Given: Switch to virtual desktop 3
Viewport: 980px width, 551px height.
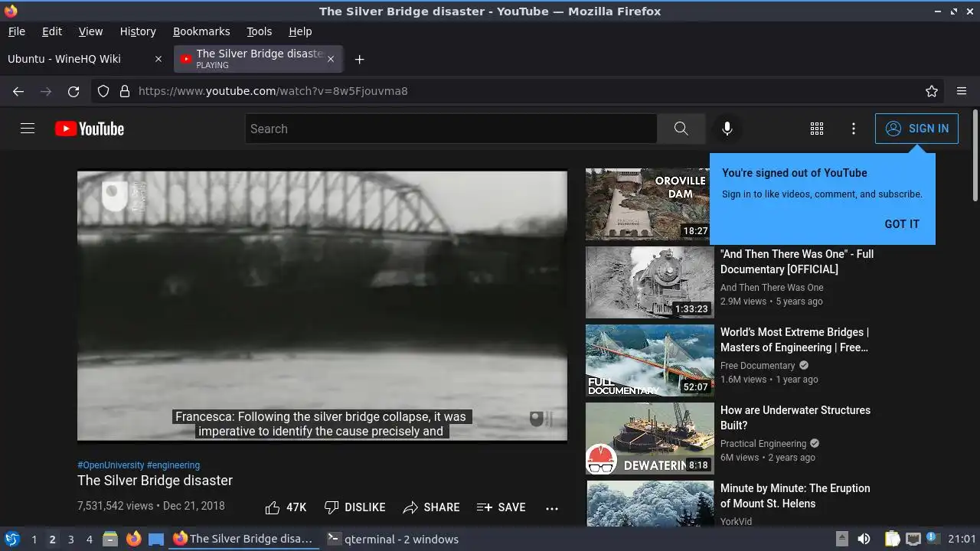Looking at the screenshot, I should point(70,540).
